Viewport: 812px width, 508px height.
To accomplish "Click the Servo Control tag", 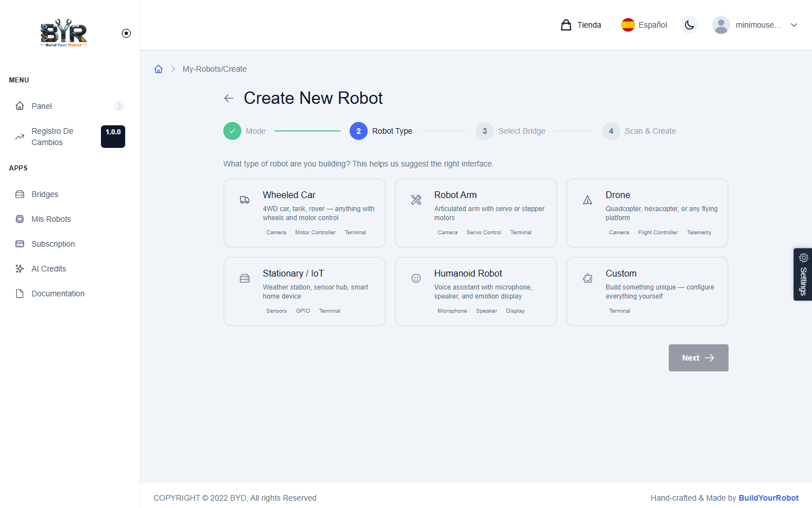I will (x=484, y=233).
